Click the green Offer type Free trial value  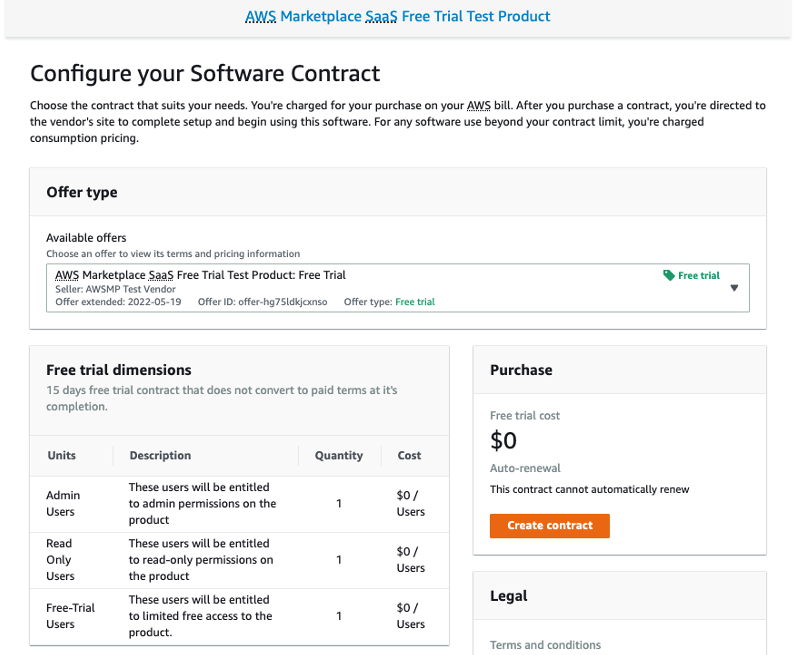(x=415, y=302)
